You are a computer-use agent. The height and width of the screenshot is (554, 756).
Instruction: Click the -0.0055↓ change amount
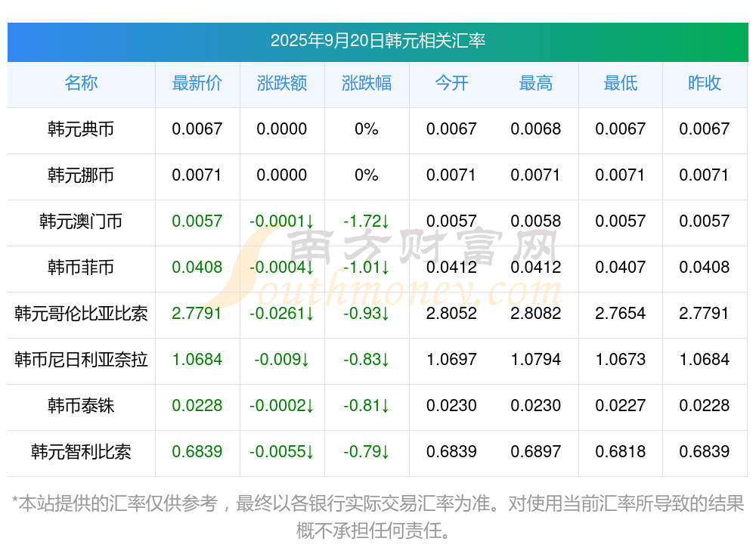281,452
